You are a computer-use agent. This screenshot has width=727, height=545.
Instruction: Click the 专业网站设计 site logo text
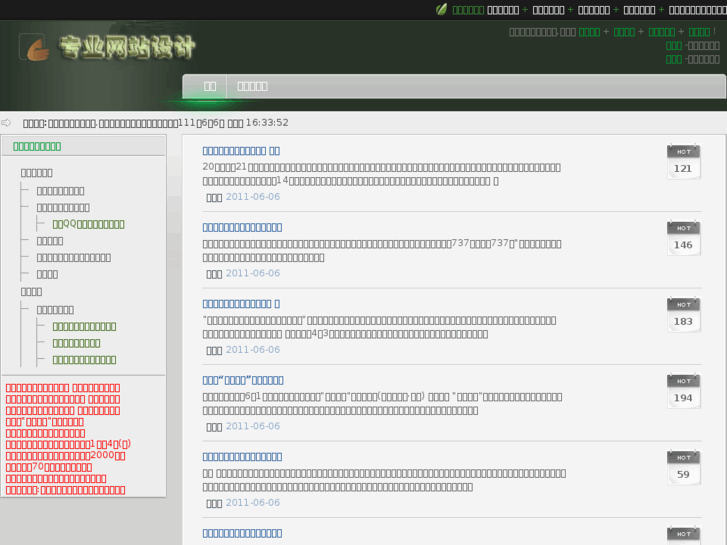[x=127, y=47]
